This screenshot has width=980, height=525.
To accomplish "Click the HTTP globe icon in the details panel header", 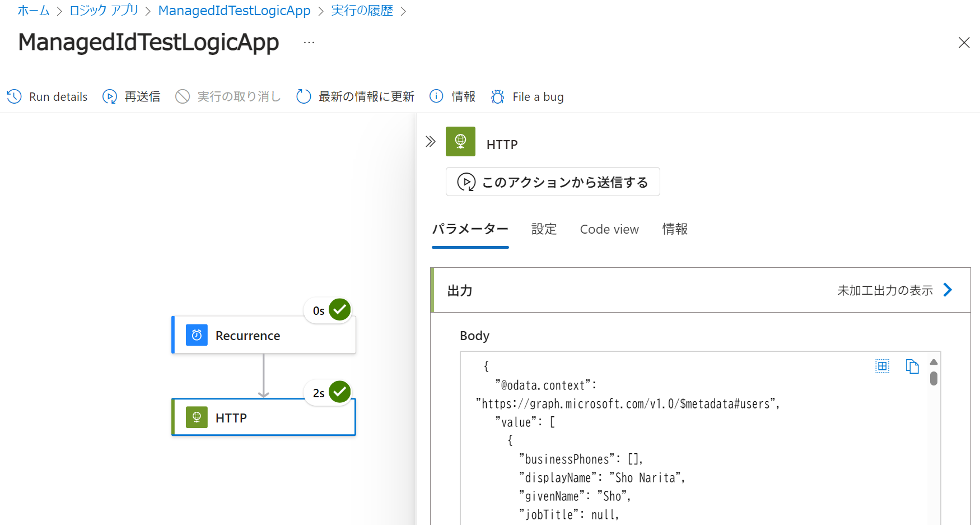I will click(x=460, y=141).
